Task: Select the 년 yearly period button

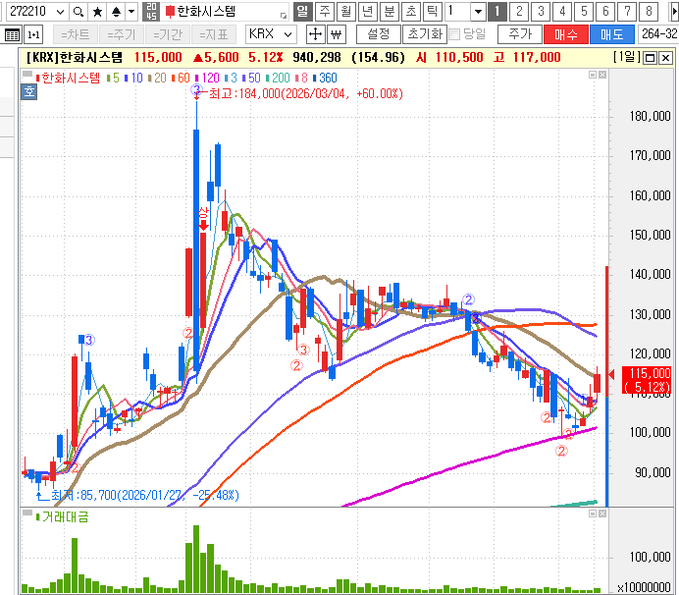Action: [x=368, y=11]
